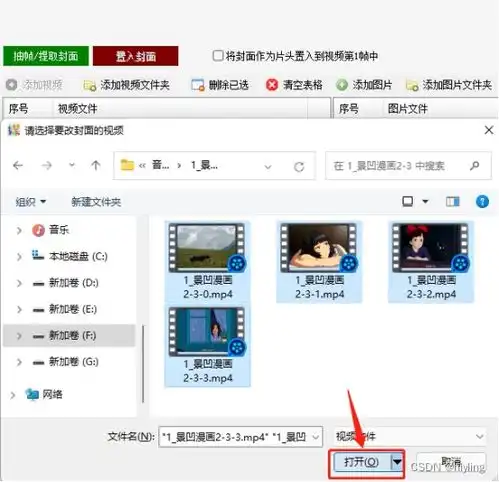Click the red 置入封面 button

point(135,56)
